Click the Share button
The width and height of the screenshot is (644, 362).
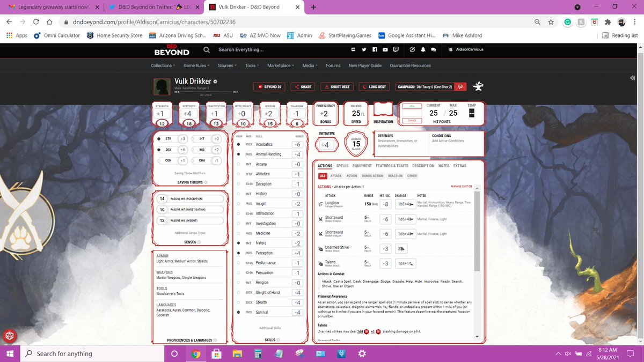tap(303, 87)
